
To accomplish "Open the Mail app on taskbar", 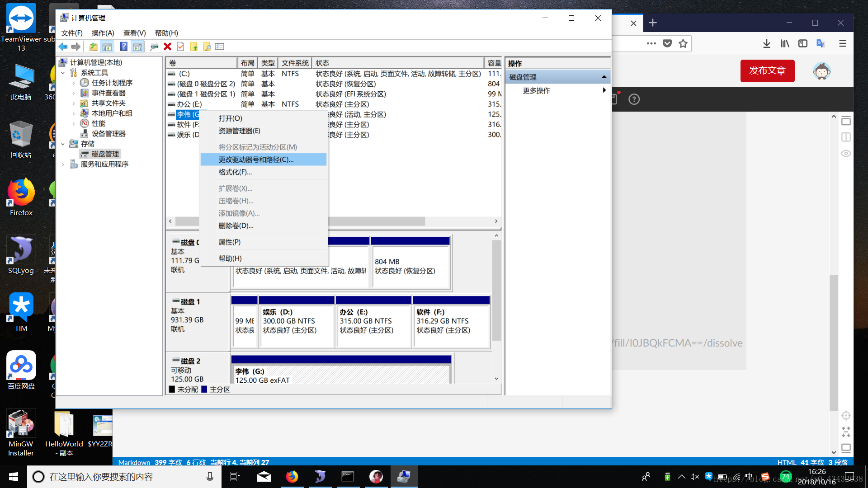I will [x=264, y=477].
